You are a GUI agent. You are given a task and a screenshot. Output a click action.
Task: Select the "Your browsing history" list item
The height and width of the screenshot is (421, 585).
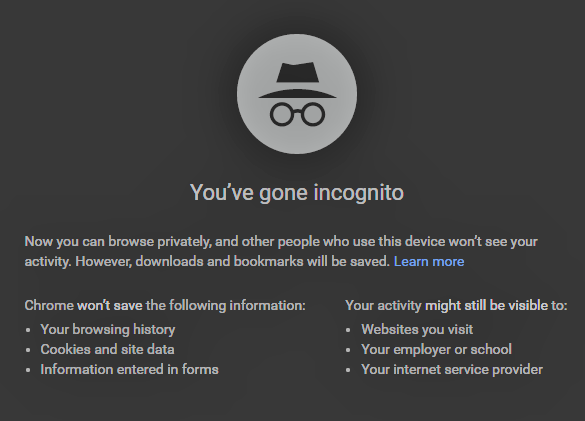(x=108, y=330)
